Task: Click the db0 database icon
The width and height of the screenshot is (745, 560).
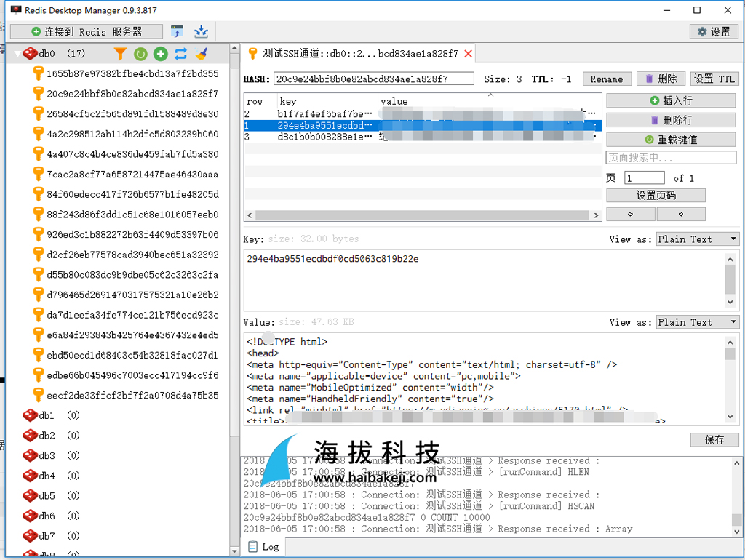Action: pos(30,53)
